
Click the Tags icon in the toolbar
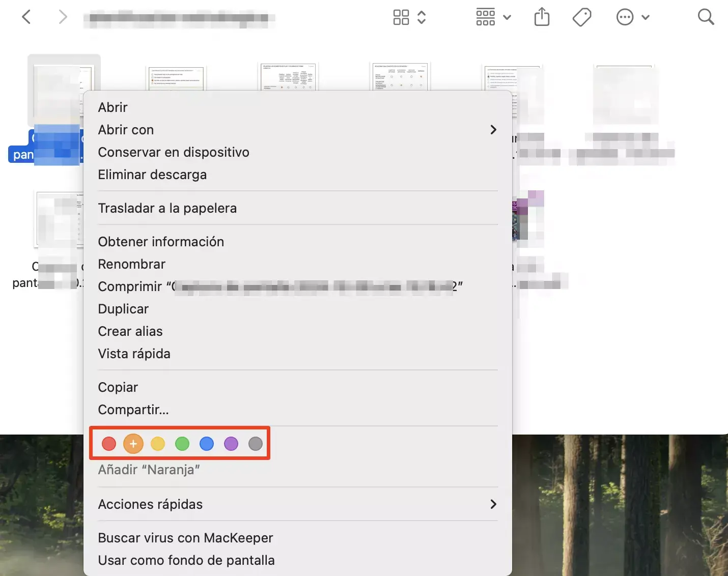[x=582, y=17]
